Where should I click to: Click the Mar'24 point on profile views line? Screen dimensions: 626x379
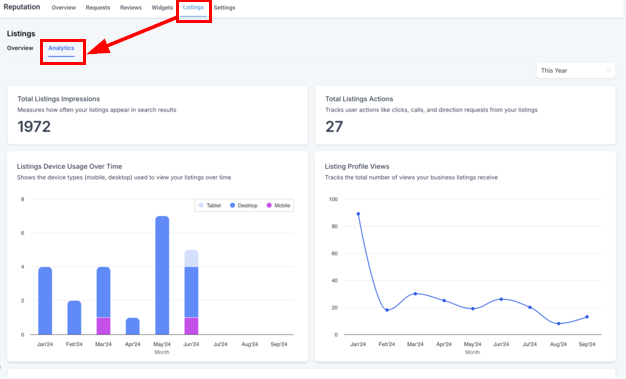click(x=415, y=294)
